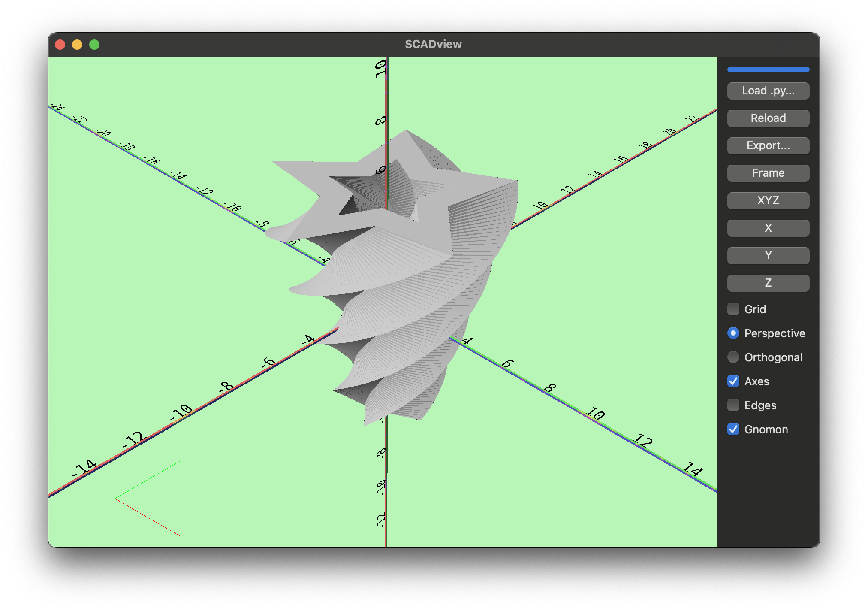This screenshot has width=868, height=611.
Task: Select the XYZ view button
Action: click(x=768, y=200)
